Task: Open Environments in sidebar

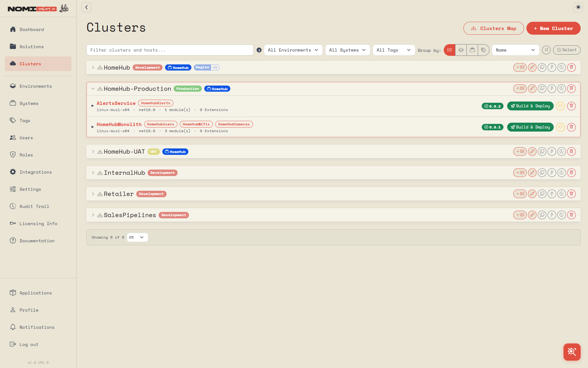Action: pyautogui.click(x=38, y=86)
